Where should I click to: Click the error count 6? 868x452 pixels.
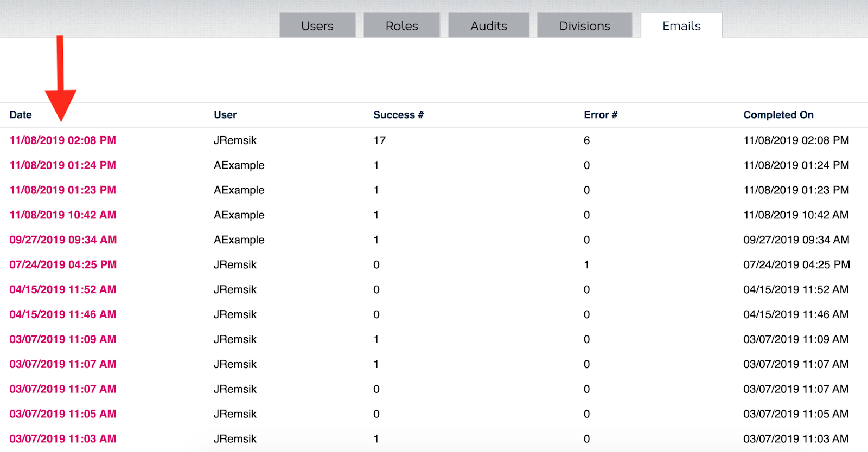(587, 140)
